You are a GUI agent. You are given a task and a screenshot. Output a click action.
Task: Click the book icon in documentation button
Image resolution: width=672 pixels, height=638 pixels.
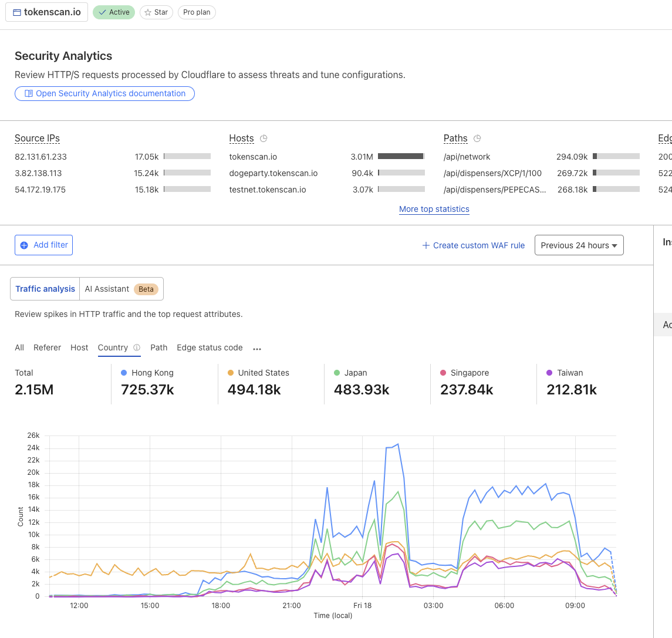(29, 93)
